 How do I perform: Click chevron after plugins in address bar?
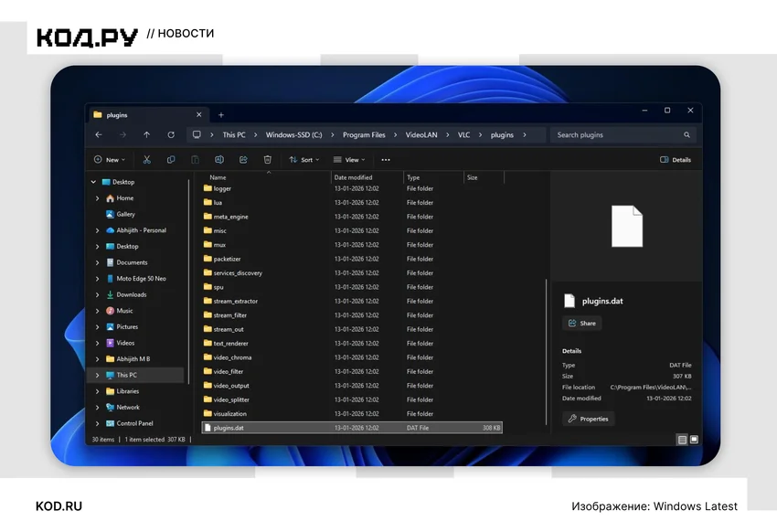pyautogui.click(x=525, y=134)
